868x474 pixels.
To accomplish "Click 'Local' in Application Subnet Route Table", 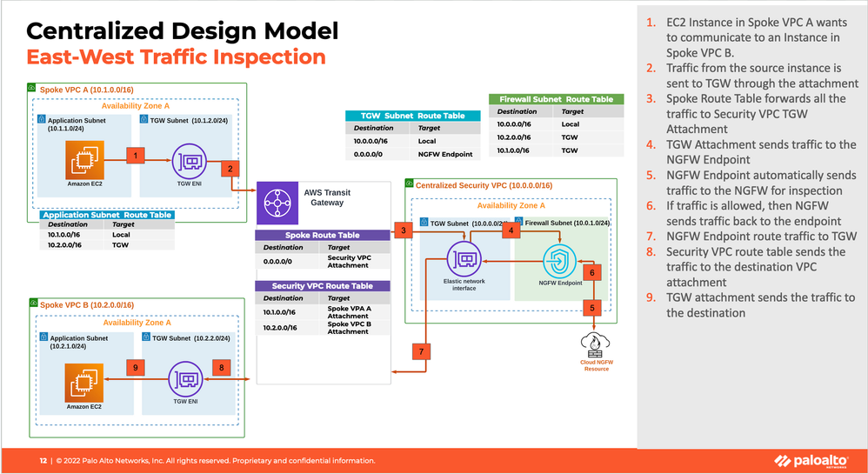I will 121,235.
